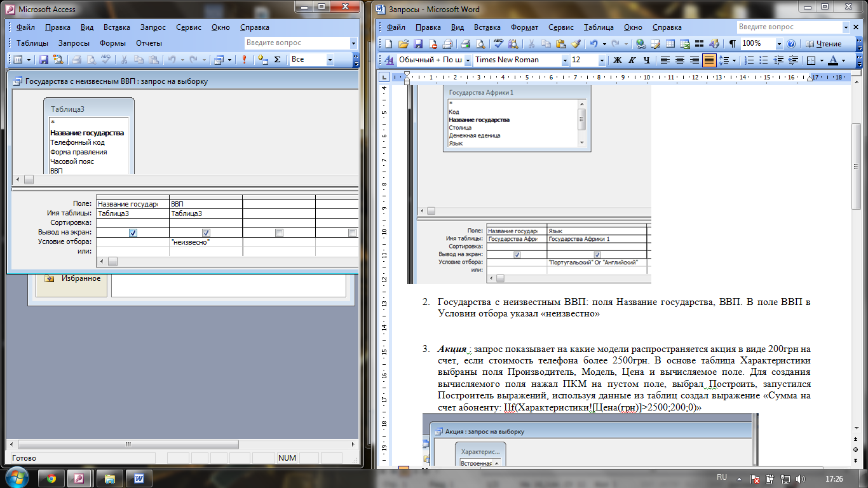Image resolution: width=868 pixels, height=488 pixels.
Task: Click Запросы button in Access toolbar
Action: (x=74, y=43)
